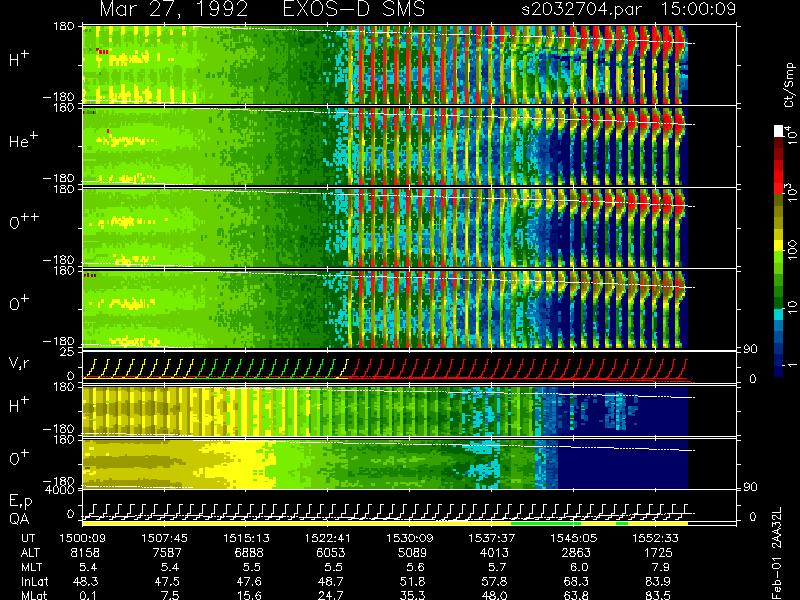Click the altitude value '1725'

pyautogui.click(x=658, y=553)
